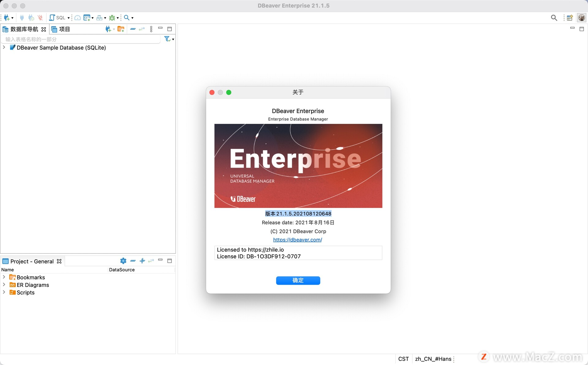This screenshot has width=588, height=365.
Task: Collapse all nodes in database navigator
Action: tap(133, 29)
